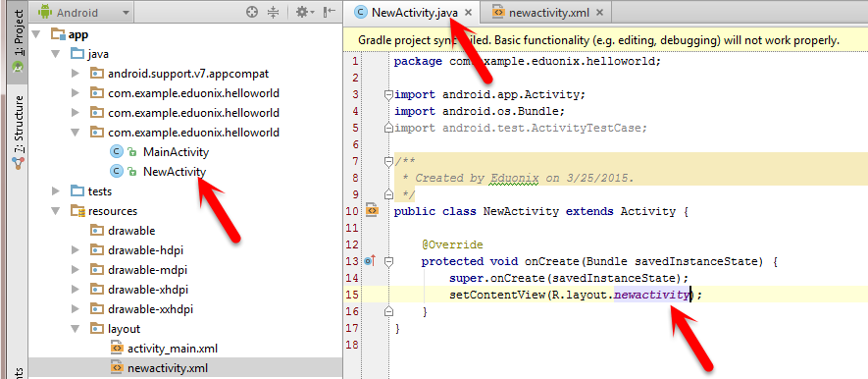Click the scroll from source target icon
Viewport: 868px width, 379px height.
click(252, 12)
